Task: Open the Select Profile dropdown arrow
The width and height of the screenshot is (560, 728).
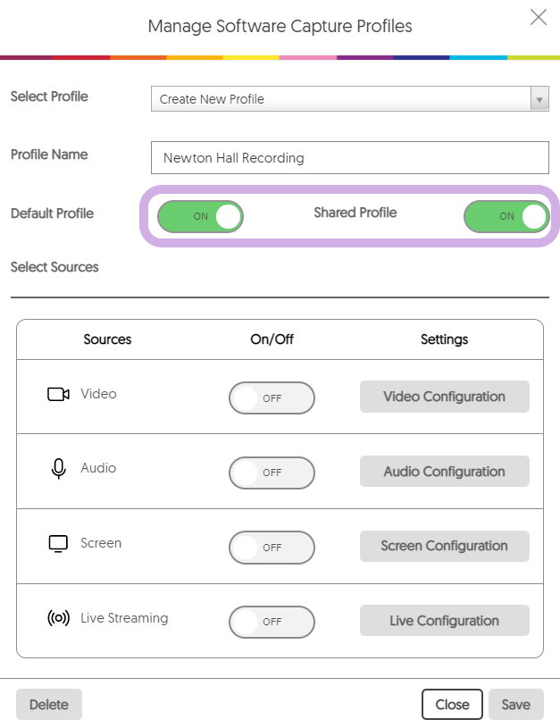Action: 539,99
